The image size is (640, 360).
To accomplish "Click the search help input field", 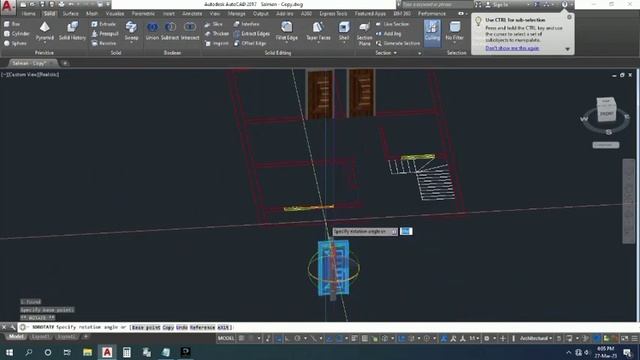I will tap(437, 4).
